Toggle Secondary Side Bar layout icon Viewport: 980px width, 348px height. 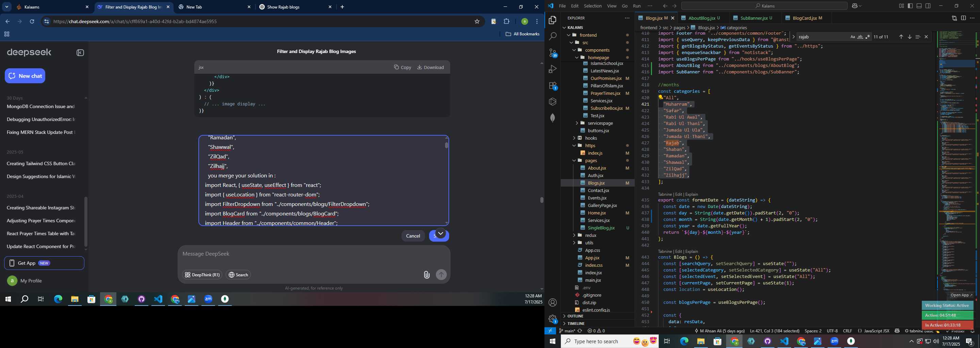928,6
